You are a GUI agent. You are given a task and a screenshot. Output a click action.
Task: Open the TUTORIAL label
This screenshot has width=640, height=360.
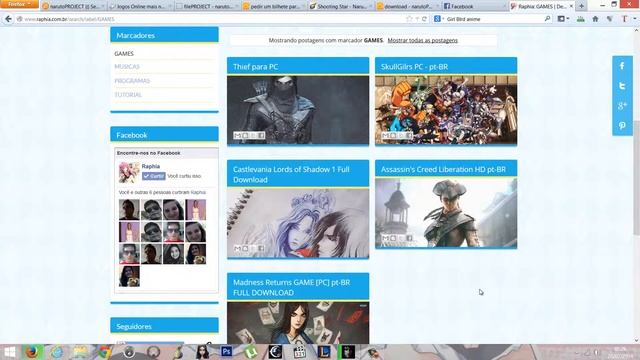point(128,94)
